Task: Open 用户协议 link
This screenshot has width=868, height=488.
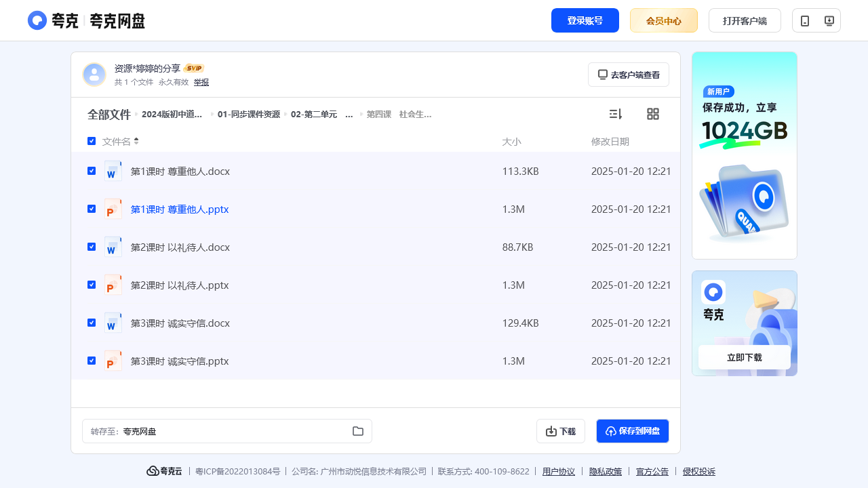Action: pos(559,472)
